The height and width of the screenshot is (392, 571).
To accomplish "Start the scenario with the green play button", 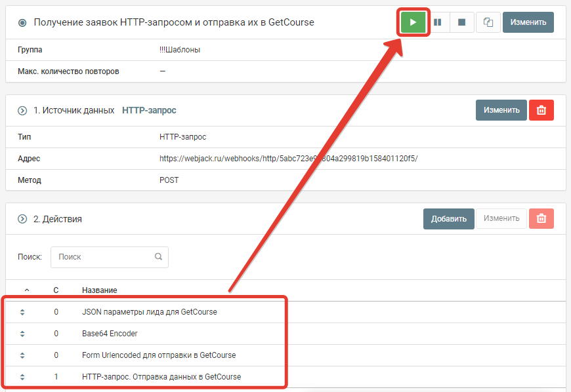I will pos(413,22).
